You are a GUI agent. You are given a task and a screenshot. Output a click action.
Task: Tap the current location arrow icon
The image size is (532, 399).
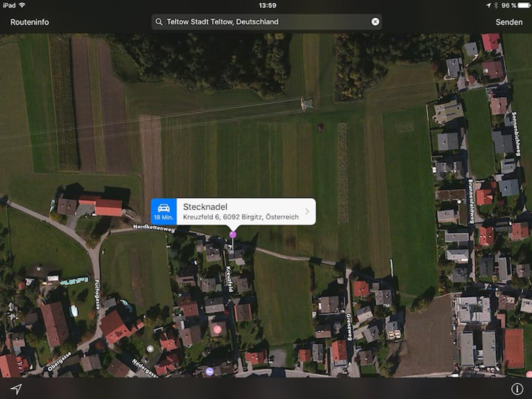16,389
